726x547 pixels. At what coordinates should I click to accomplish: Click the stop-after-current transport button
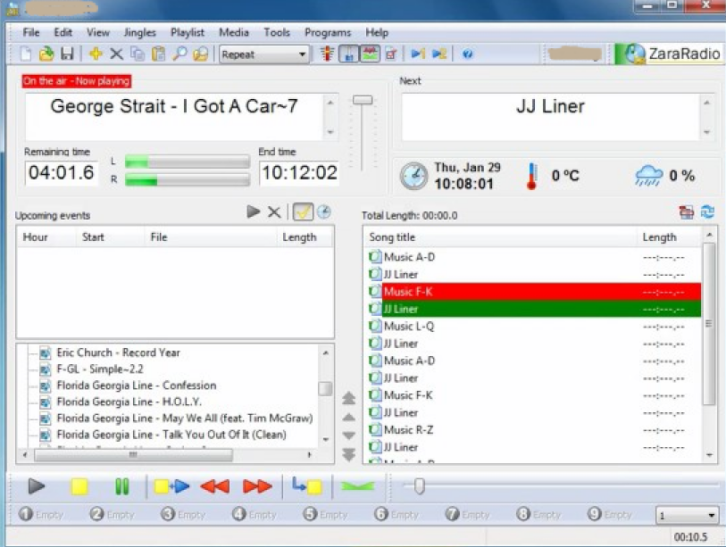click(x=307, y=486)
